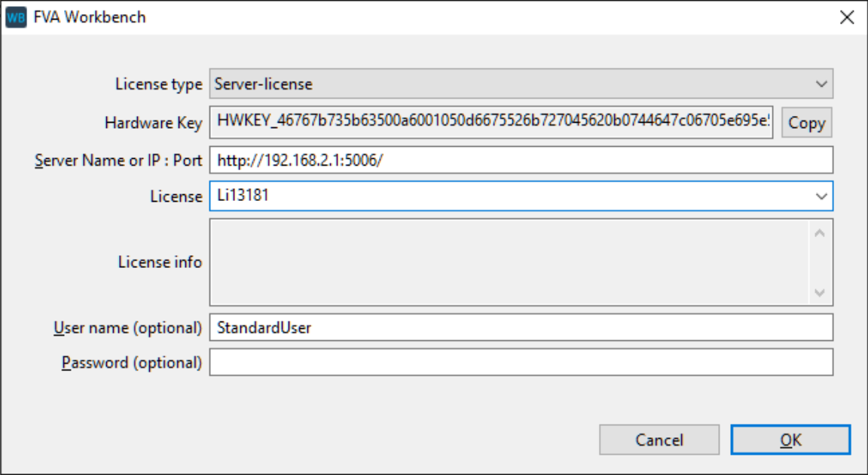This screenshot has height=475, width=868.
Task: Click the "Hardware Key" label
Action: pyautogui.click(x=153, y=123)
